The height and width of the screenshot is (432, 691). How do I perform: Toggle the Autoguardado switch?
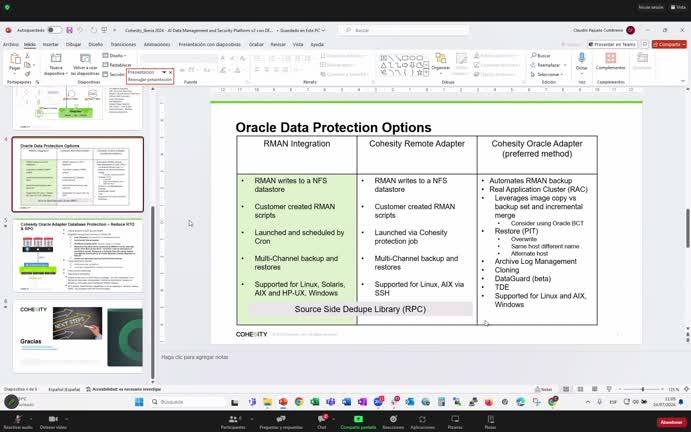tap(54, 30)
